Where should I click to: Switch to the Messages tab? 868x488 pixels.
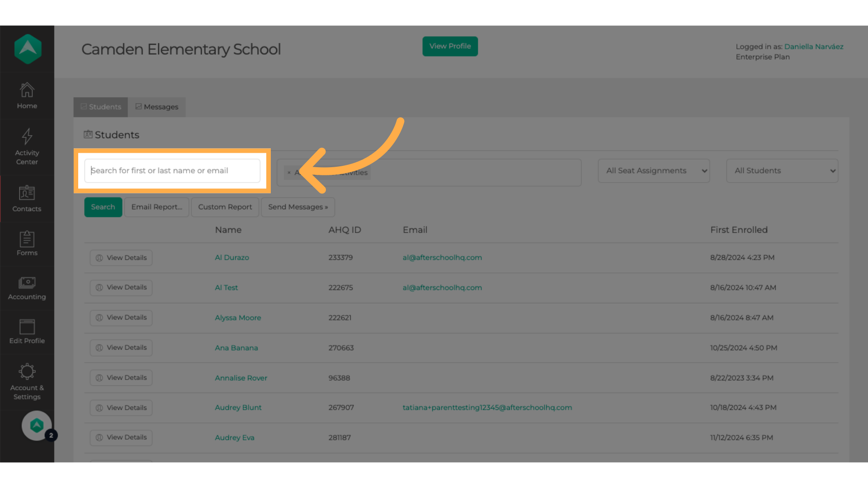click(156, 107)
